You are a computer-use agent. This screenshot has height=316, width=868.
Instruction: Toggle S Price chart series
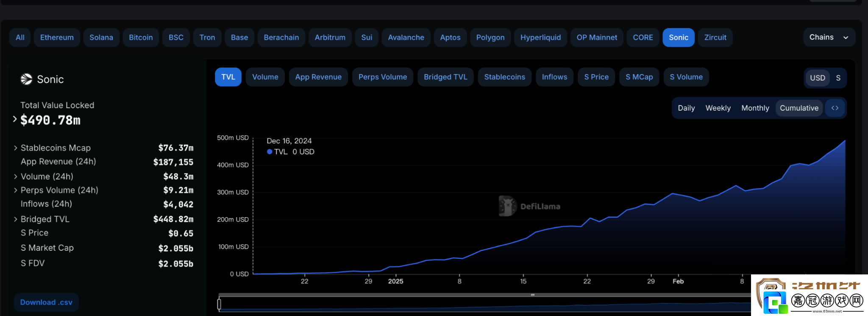coord(596,77)
